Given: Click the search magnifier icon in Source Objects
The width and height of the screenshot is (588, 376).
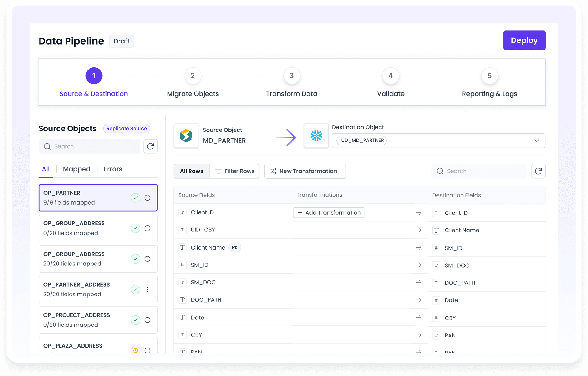Looking at the screenshot, I should (47, 146).
